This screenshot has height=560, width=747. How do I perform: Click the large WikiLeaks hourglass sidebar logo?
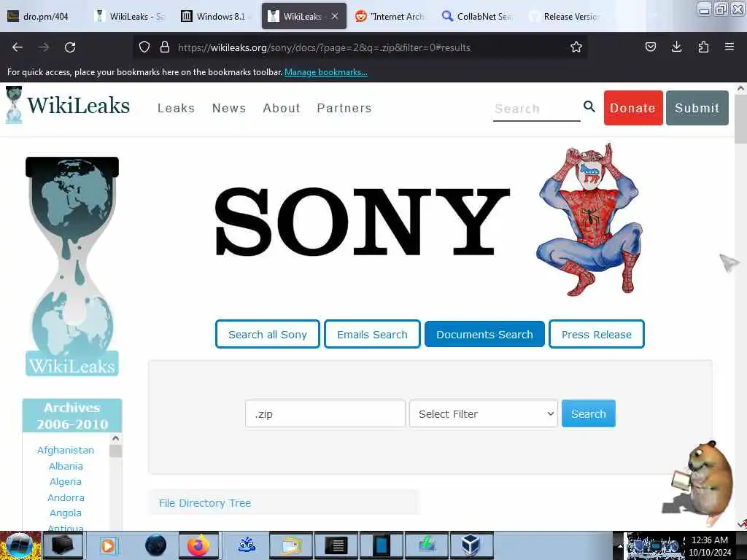coord(72,267)
